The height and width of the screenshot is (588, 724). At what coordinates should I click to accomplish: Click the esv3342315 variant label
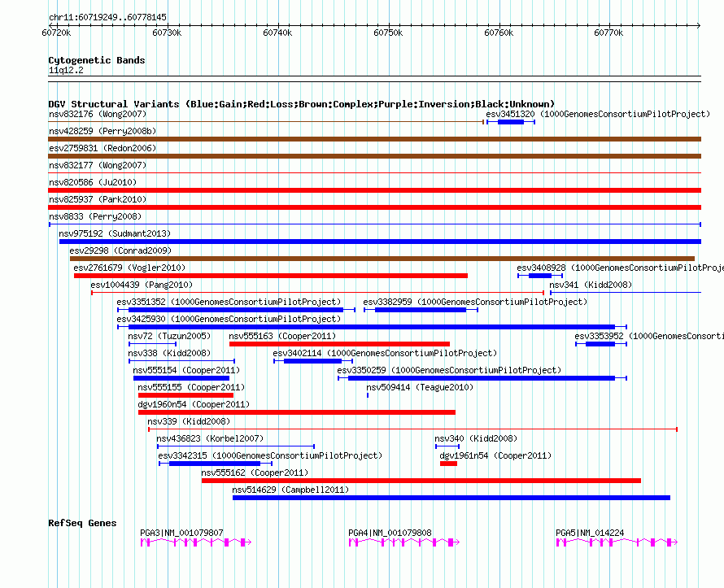click(270, 455)
